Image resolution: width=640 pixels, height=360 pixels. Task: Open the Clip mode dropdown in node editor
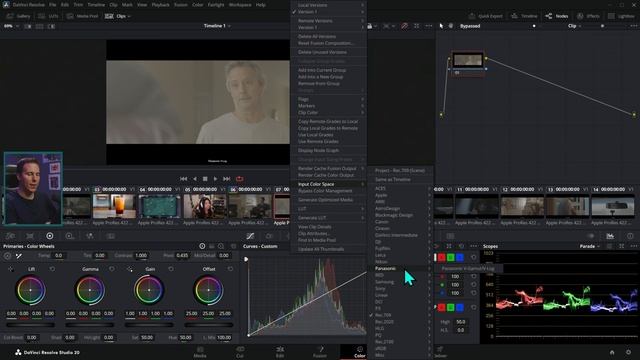(574, 26)
